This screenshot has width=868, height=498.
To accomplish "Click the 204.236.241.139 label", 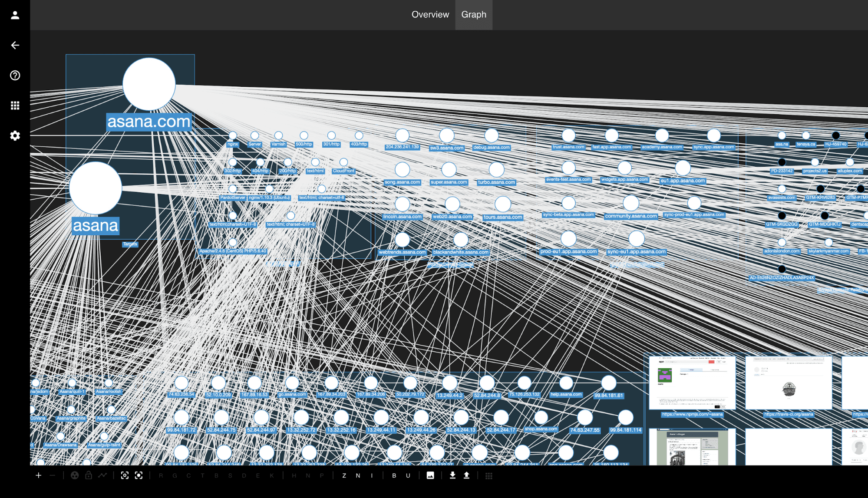I will (402, 147).
